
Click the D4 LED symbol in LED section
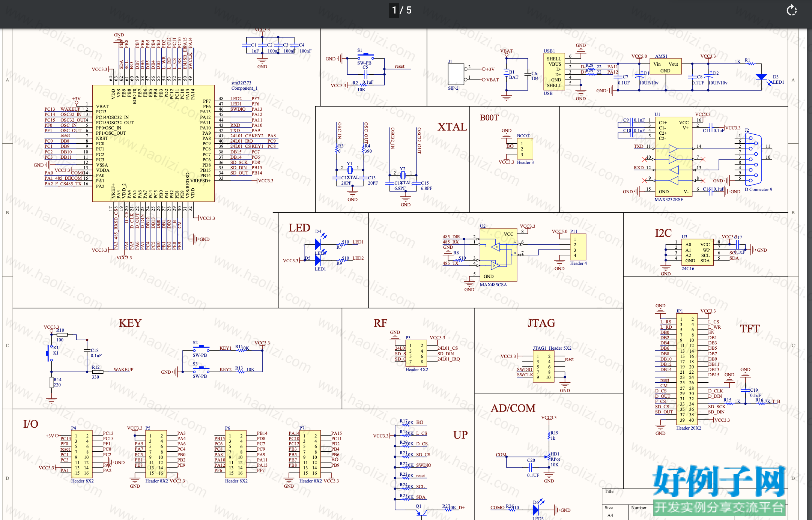(319, 244)
